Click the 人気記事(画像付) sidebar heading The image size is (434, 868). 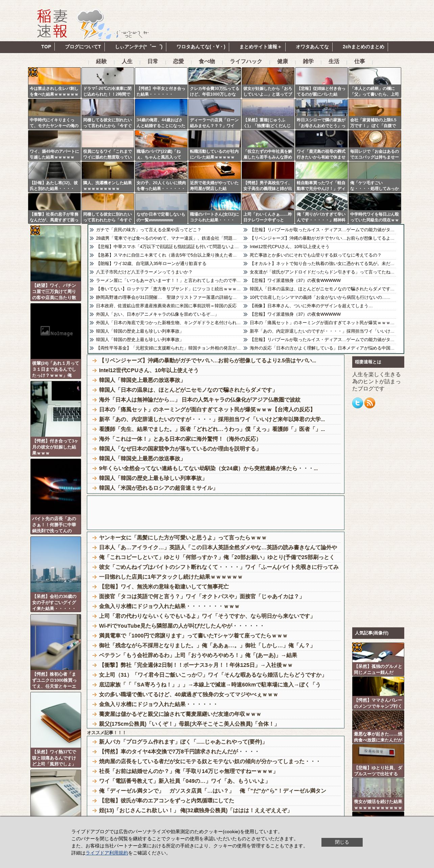point(378,633)
